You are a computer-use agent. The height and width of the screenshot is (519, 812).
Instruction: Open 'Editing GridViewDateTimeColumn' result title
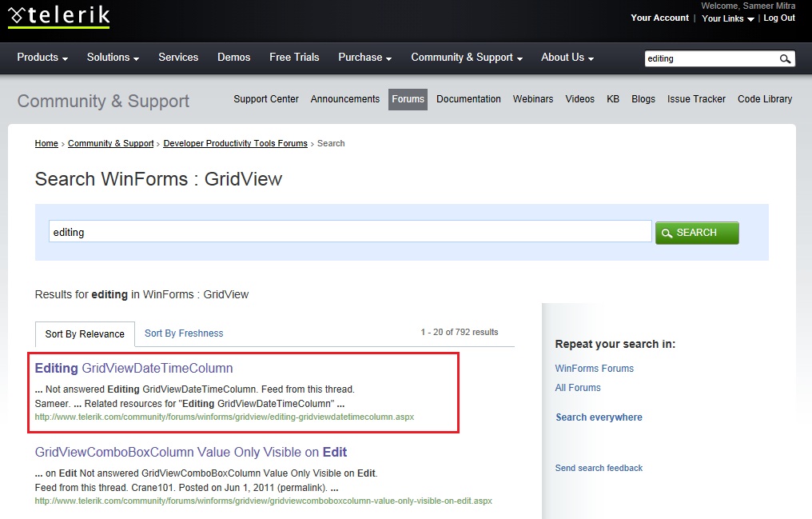click(x=133, y=369)
